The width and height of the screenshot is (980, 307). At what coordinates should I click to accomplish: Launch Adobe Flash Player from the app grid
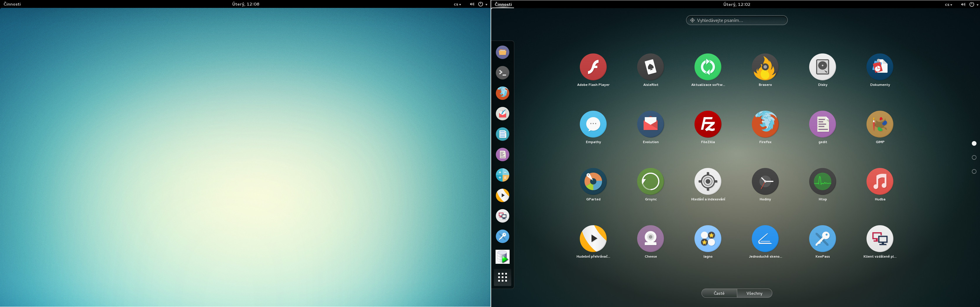click(x=593, y=67)
